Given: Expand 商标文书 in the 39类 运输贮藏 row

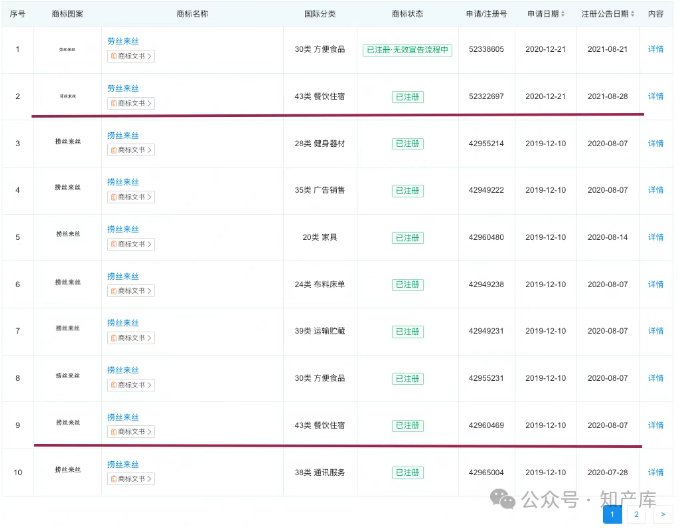Looking at the screenshot, I should 131,337.
